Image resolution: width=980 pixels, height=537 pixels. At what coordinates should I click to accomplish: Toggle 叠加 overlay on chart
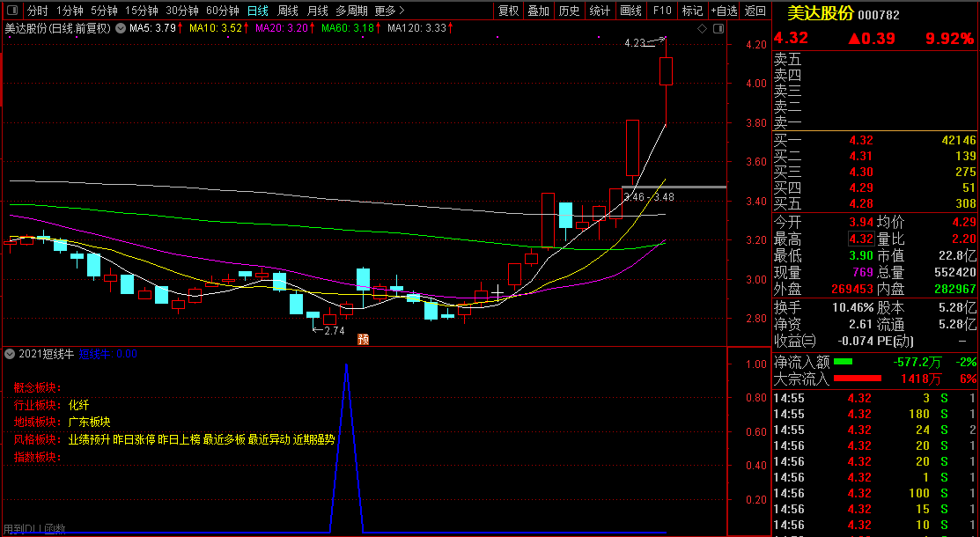click(539, 11)
